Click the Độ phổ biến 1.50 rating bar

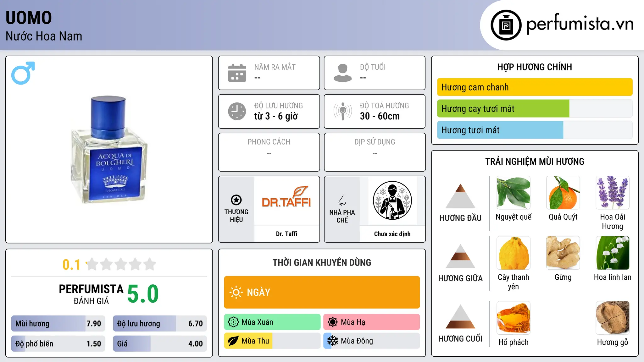point(58,343)
